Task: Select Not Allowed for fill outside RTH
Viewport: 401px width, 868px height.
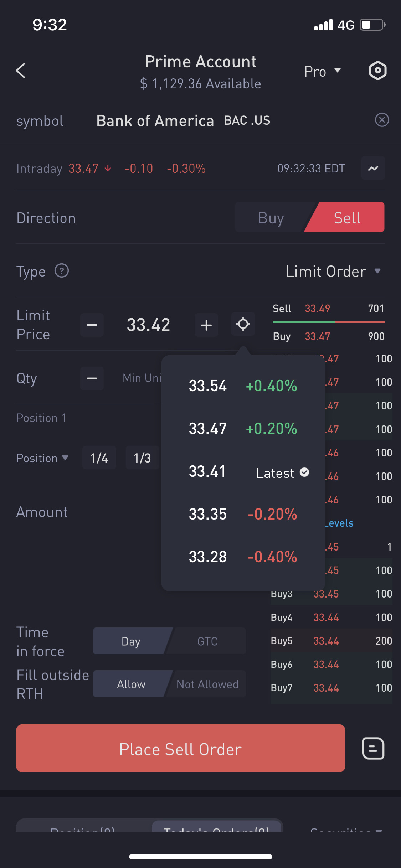Action: [207, 684]
